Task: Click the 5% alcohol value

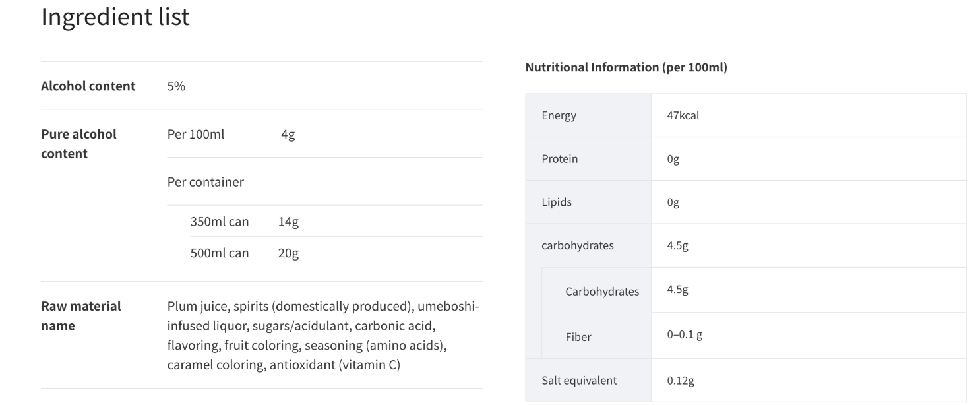Action: [176, 86]
